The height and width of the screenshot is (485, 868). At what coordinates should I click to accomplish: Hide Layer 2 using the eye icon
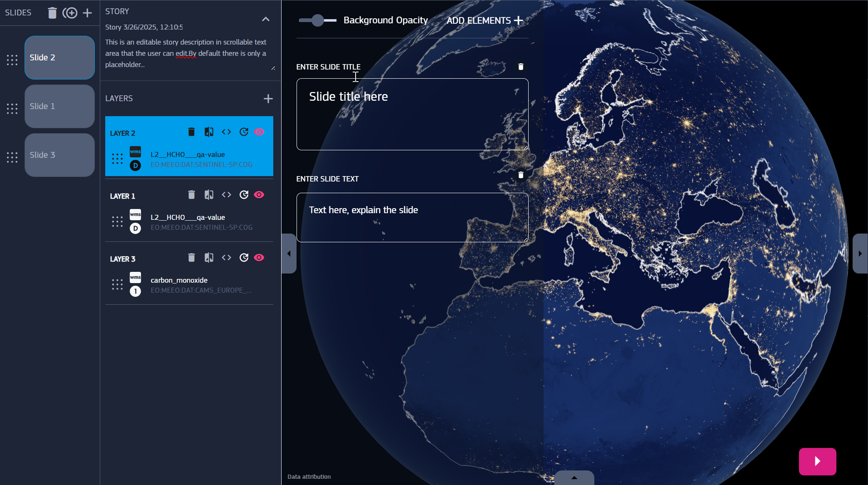259,132
